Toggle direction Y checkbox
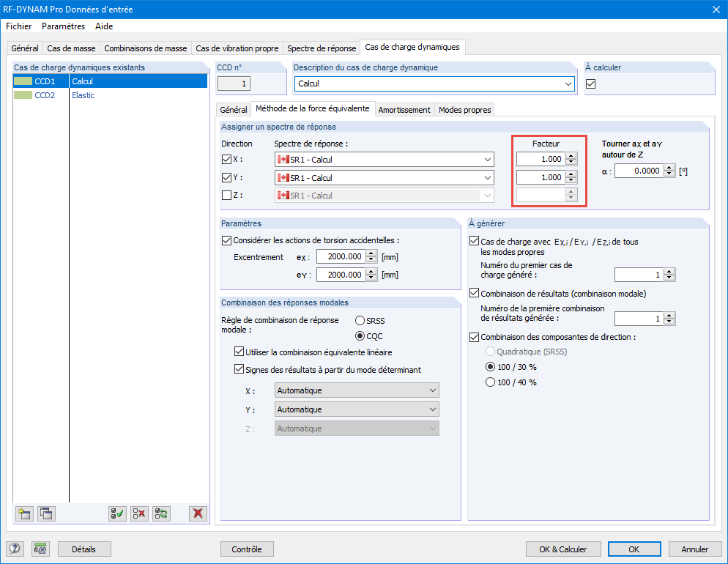Screen dimensions: 728x564 [x=226, y=177]
